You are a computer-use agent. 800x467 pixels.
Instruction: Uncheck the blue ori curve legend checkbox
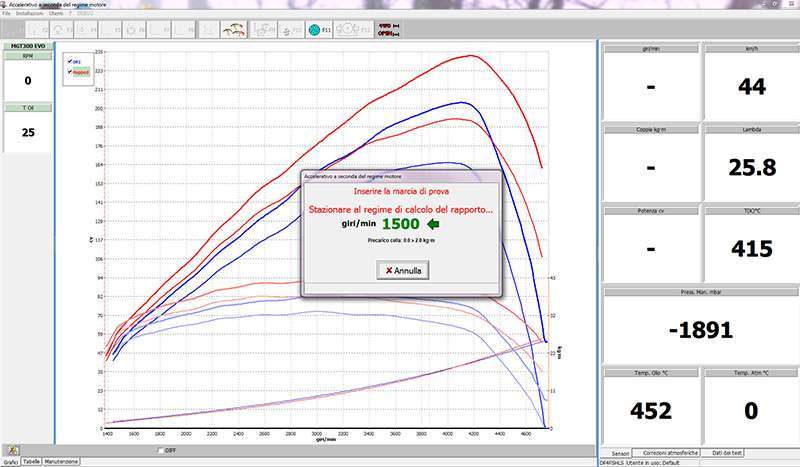(69, 61)
